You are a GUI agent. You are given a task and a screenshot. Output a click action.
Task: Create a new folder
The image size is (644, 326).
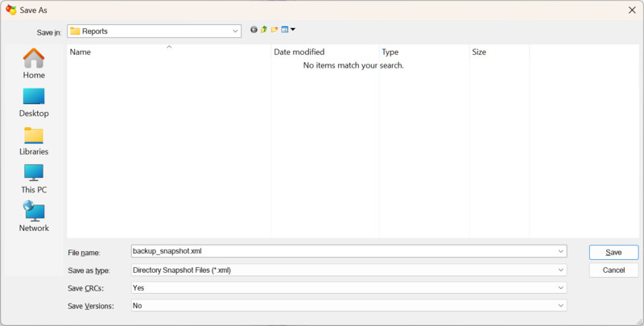pos(275,30)
